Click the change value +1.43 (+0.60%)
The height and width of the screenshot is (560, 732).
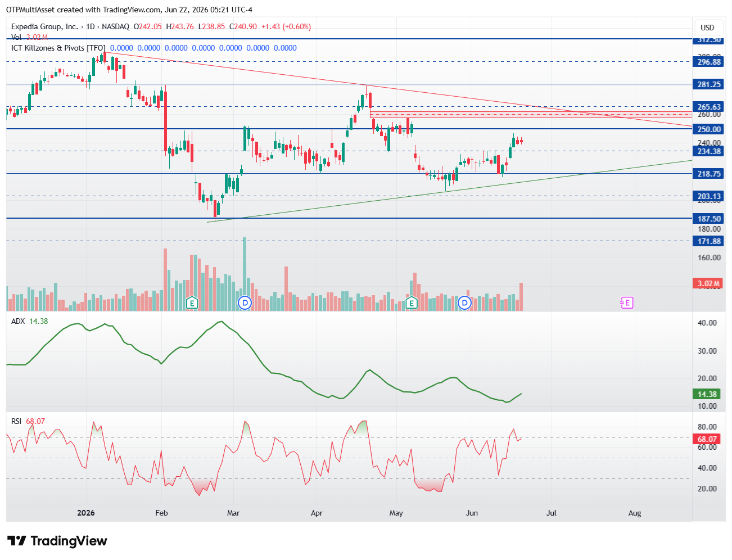286,26
